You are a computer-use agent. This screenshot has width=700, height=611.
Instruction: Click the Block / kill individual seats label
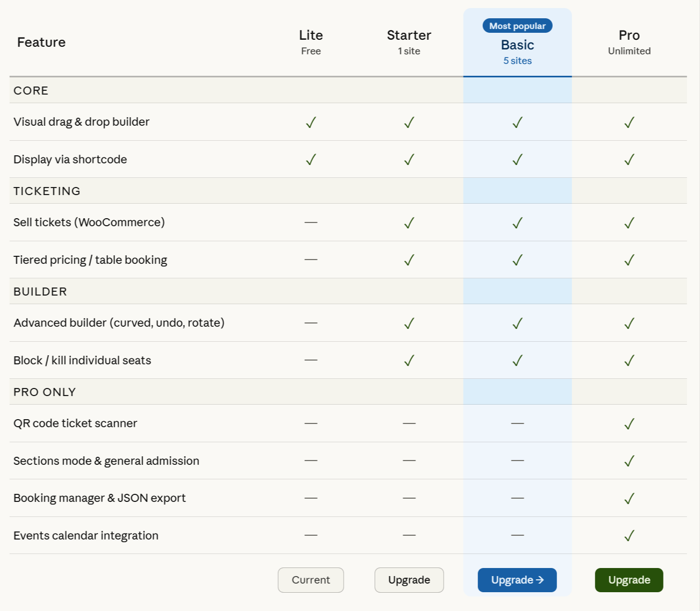tap(82, 361)
